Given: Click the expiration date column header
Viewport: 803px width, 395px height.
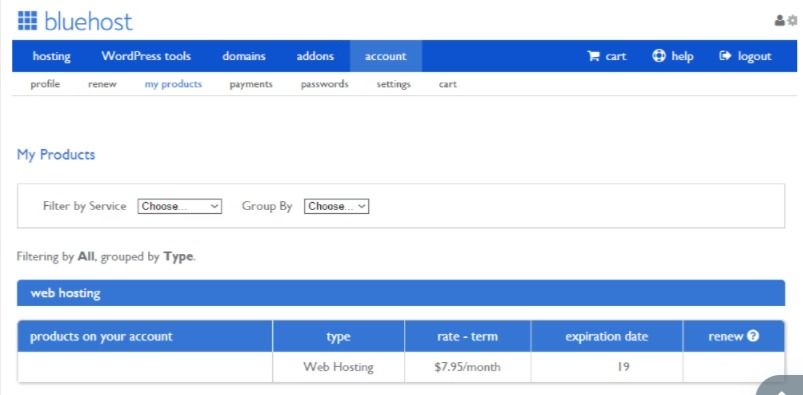Looking at the screenshot, I should pos(607,336).
